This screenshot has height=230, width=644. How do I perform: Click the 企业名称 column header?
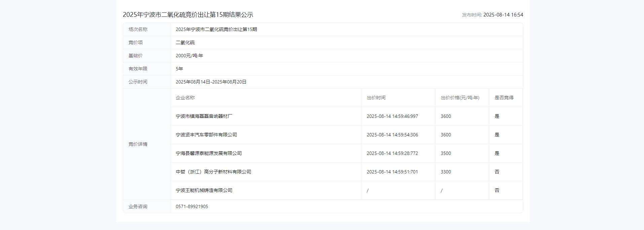tap(185, 98)
